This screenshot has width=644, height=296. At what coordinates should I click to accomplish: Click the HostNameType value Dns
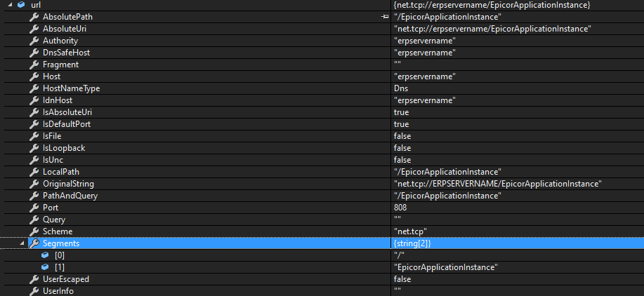click(400, 88)
